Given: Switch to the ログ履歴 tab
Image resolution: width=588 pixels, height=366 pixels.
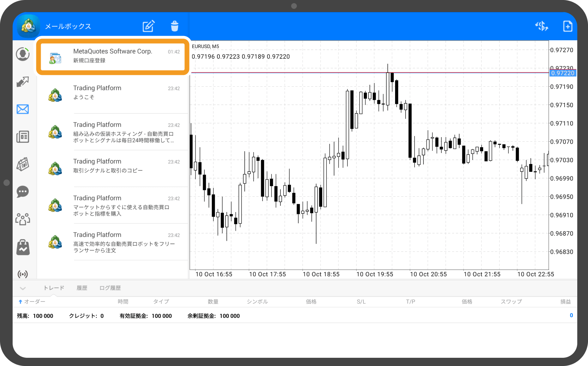Looking at the screenshot, I should point(110,288).
